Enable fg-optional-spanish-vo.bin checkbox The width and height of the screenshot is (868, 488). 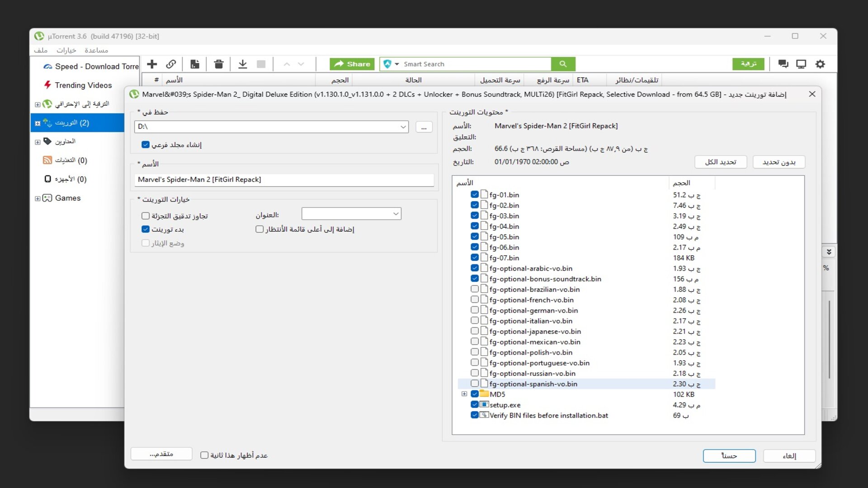pyautogui.click(x=474, y=384)
